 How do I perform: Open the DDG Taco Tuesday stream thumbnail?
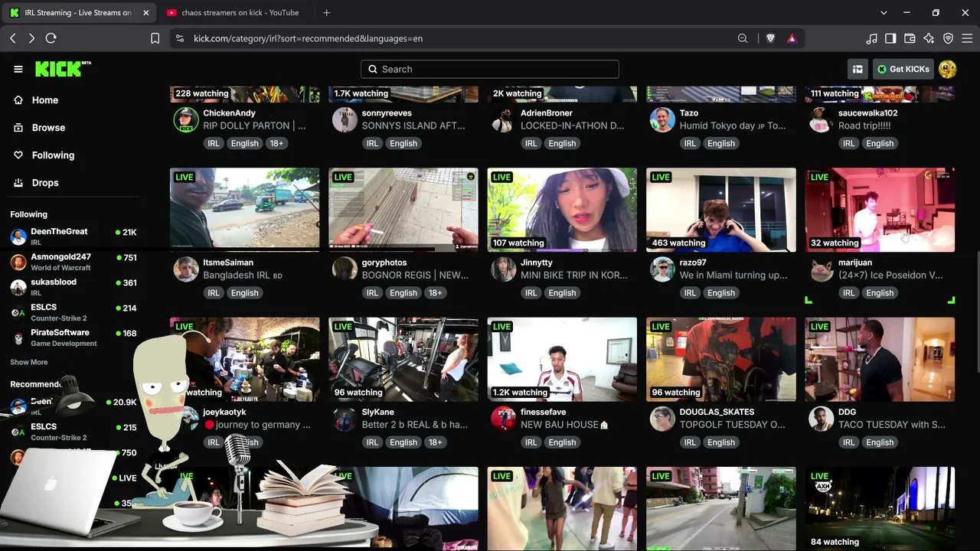tap(880, 360)
